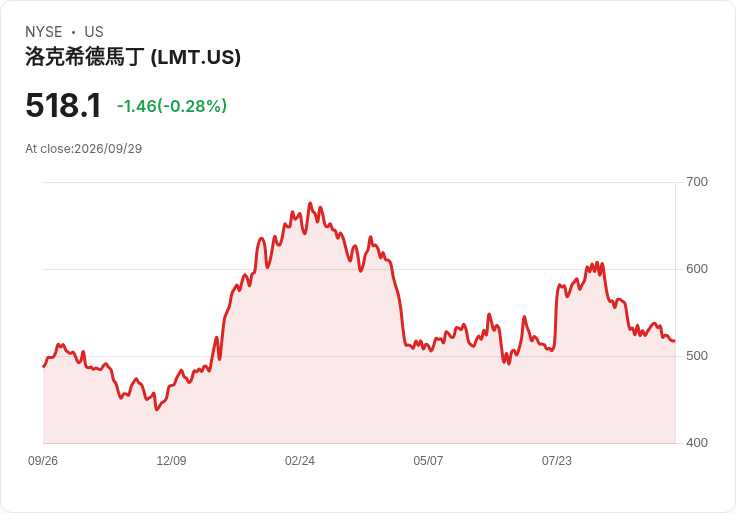Click the second peak near 600 after 07/23

click(x=597, y=263)
